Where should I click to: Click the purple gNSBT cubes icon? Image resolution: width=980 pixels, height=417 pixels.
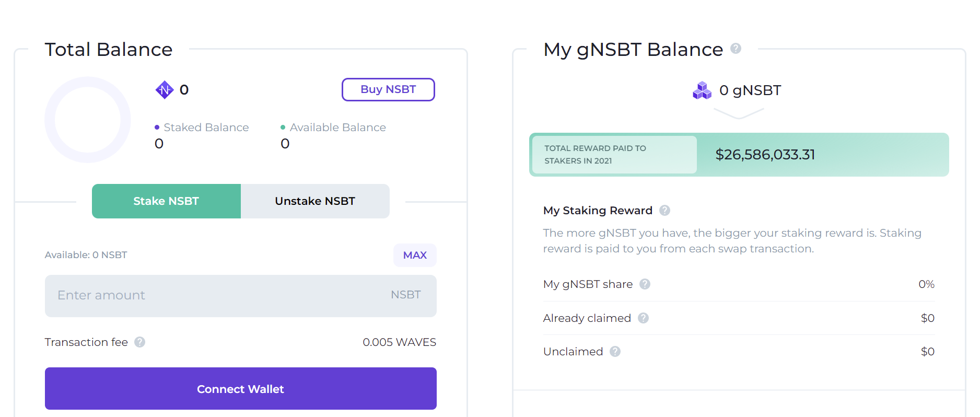click(702, 90)
